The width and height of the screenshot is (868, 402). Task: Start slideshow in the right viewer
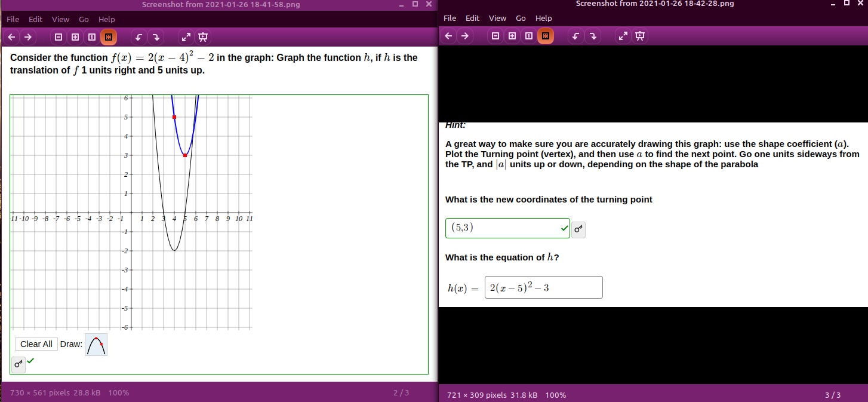pos(639,36)
